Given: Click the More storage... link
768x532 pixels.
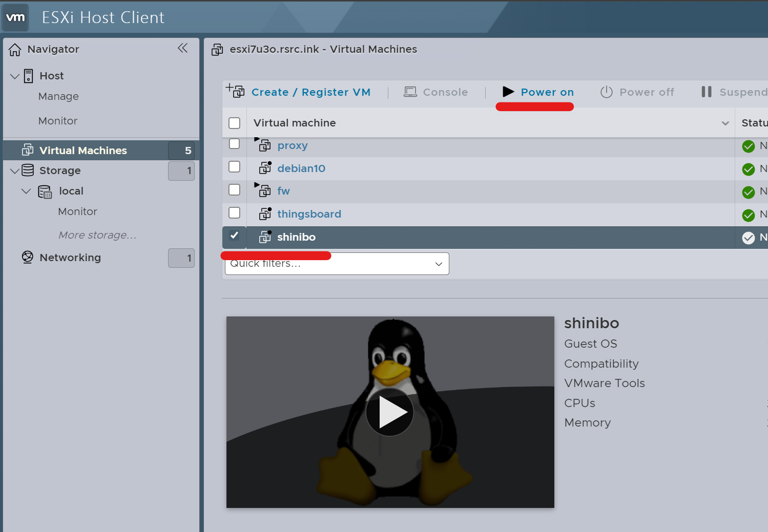Looking at the screenshot, I should pyautogui.click(x=97, y=235).
